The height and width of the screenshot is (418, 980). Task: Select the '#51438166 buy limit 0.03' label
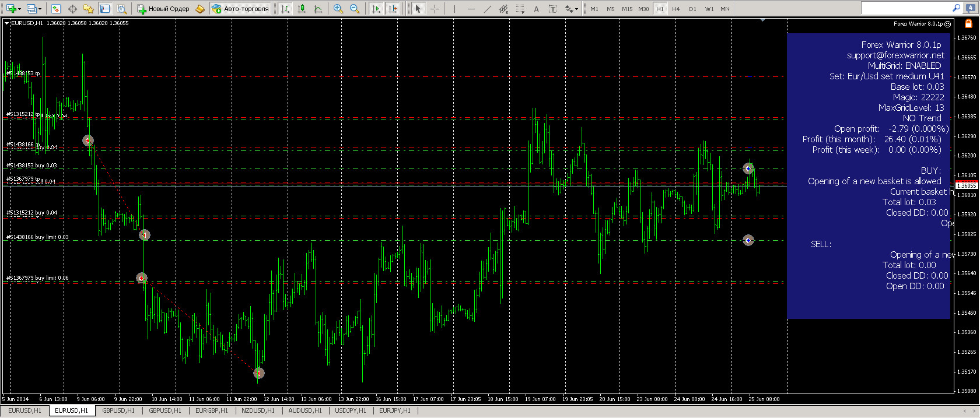[37, 237]
